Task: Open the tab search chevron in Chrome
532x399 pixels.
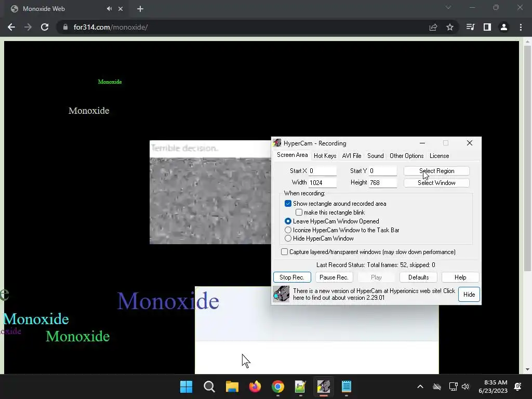Action: 448,7
